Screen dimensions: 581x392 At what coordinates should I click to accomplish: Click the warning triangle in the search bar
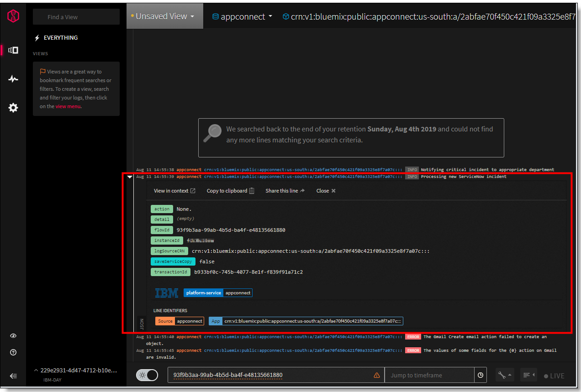[376, 375]
